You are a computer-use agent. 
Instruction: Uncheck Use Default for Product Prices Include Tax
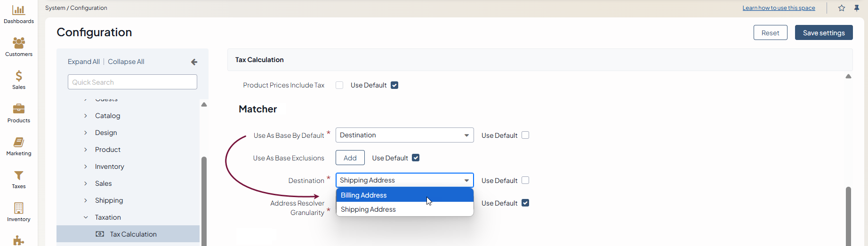pos(394,85)
